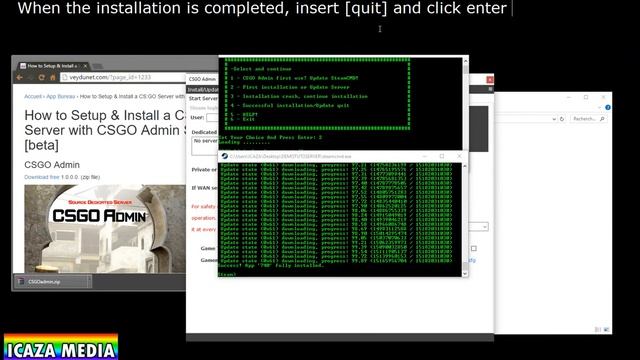The image size is (640, 360).
Task: Open the CSGOadmin.zip downloaded file
Action: point(51,282)
